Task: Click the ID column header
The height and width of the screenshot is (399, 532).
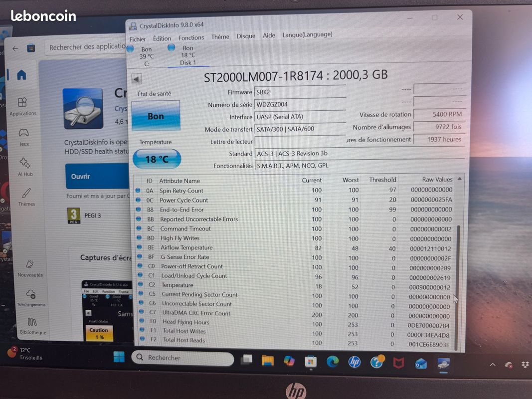Action: pos(149,181)
